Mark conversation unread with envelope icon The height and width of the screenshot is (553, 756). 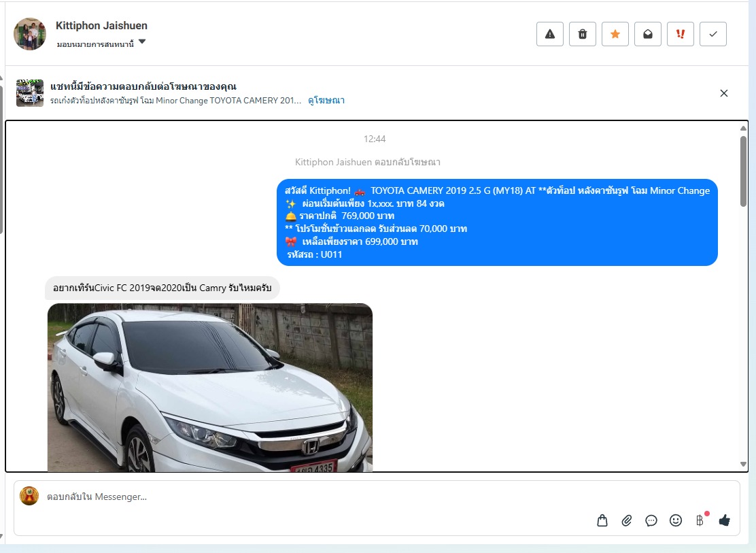coord(648,34)
